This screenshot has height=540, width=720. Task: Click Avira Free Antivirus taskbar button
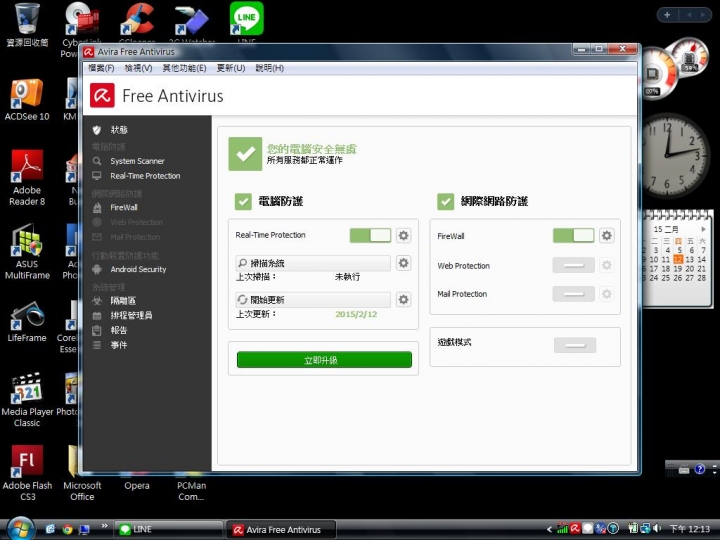[281, 529]
